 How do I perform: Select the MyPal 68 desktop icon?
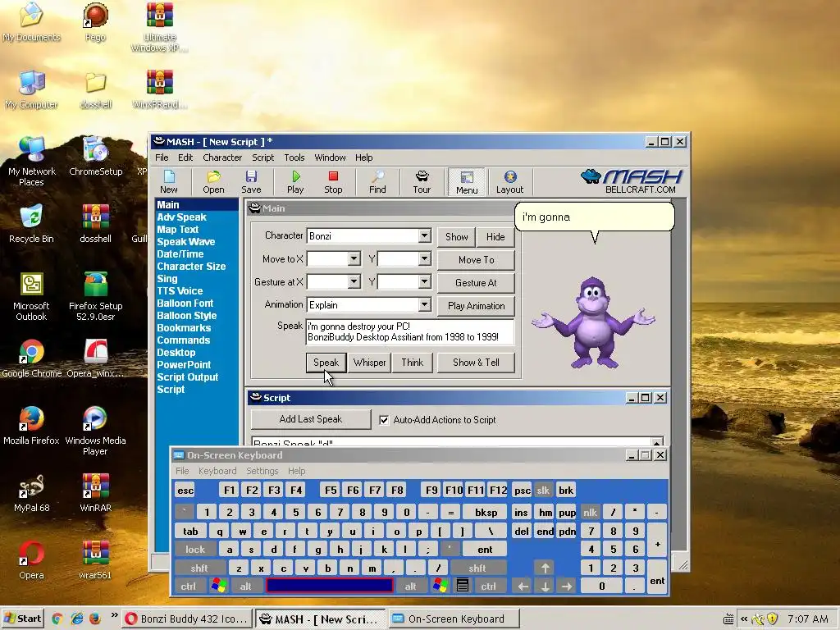31,493
